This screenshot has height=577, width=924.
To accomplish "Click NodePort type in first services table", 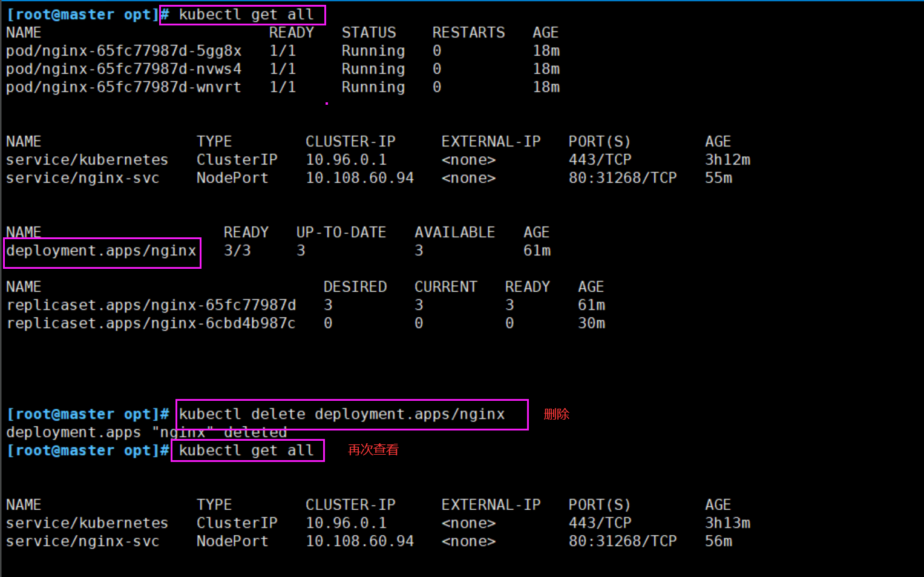I will pyautogui.click(x=232, y=178).
